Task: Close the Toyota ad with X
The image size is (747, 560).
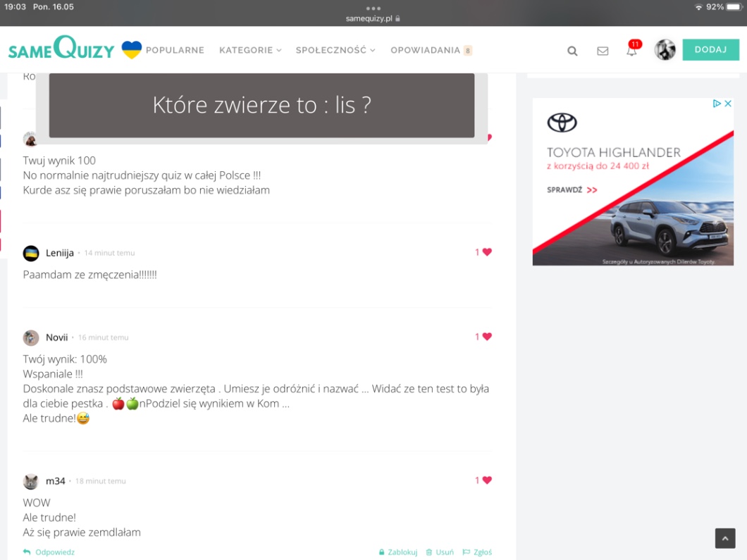Action: (729, 104)
